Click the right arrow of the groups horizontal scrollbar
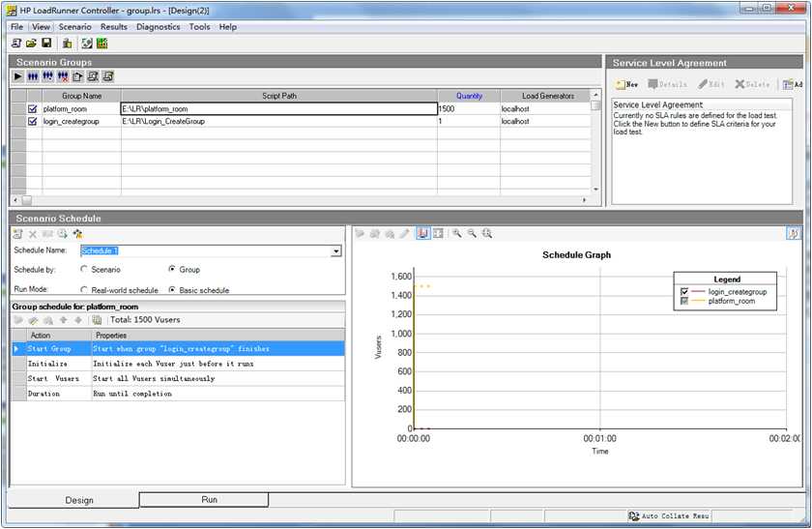 click(x=585, y=200)
